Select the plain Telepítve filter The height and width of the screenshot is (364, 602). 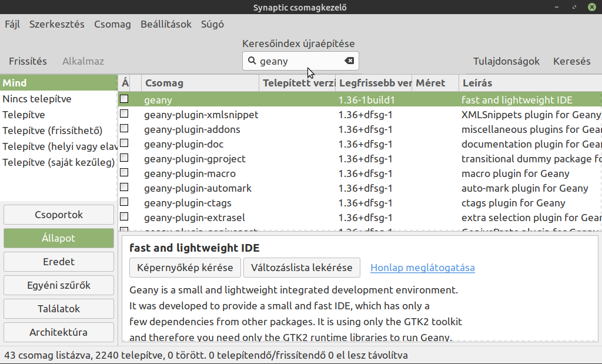click(58, 115)
